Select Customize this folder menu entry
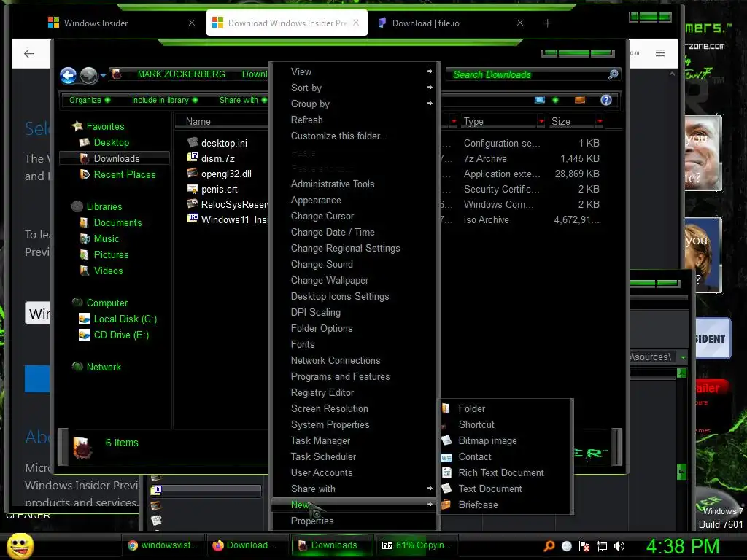The width and height of the screenshot is (747, 560). [x=339, y=136]
